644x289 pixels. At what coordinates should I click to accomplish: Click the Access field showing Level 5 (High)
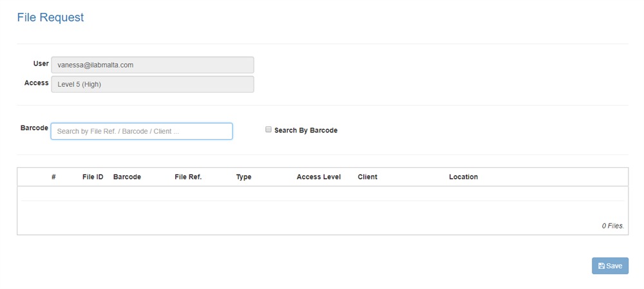[152, 84]
